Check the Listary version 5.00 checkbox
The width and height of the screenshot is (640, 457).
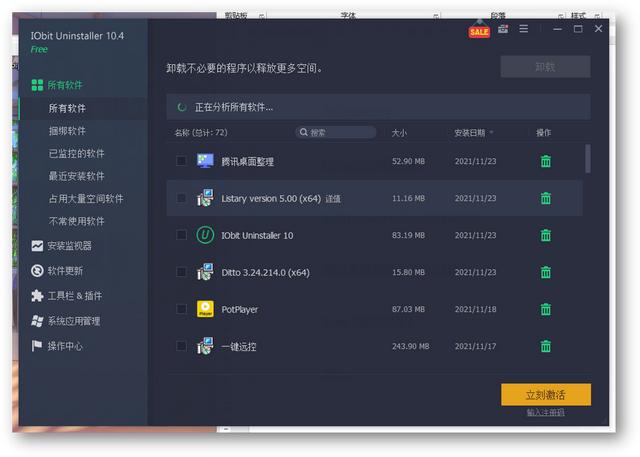(181, 198)
